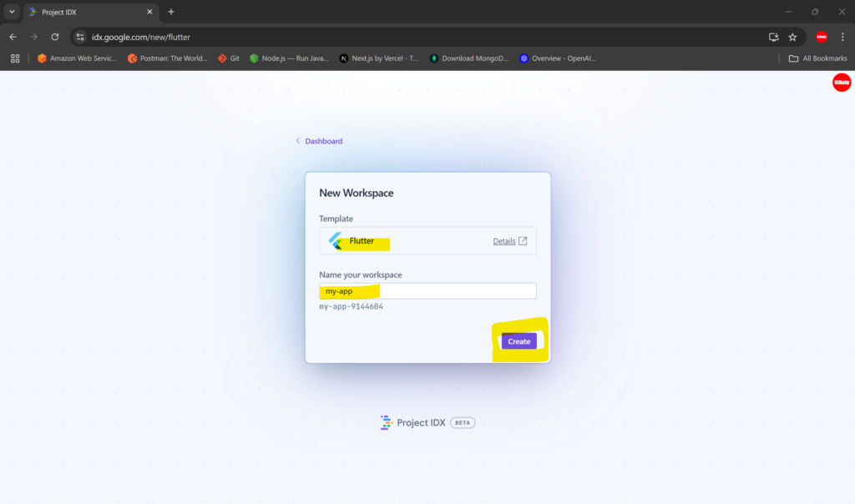The width and height of the screenshot is (855, 504).
Task: Click the browser back arrow
Action: coord(13,37)
